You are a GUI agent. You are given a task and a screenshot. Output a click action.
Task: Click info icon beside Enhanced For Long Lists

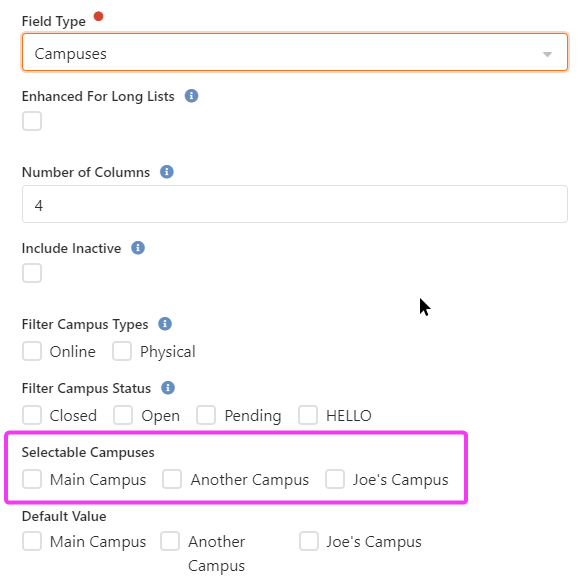pos(191,96)
